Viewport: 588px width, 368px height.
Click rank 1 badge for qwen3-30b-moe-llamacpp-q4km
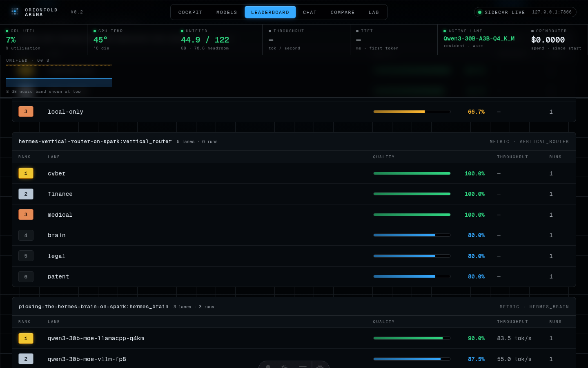click(26, 338)
